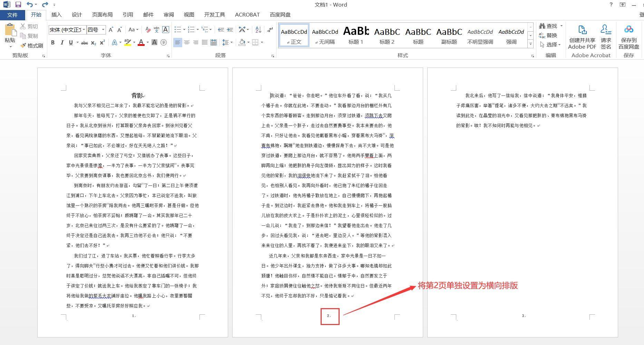Set alignment to centered
The width and height of the screenshot is (644, 345).
[x=187, y=42]
